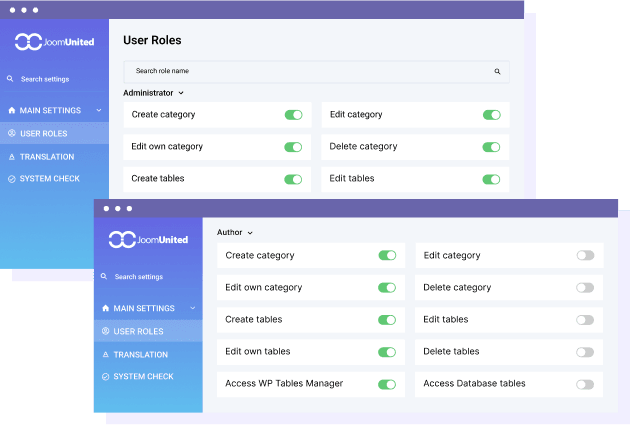Click the translation icon in front sidebar

tap(105, 355)
